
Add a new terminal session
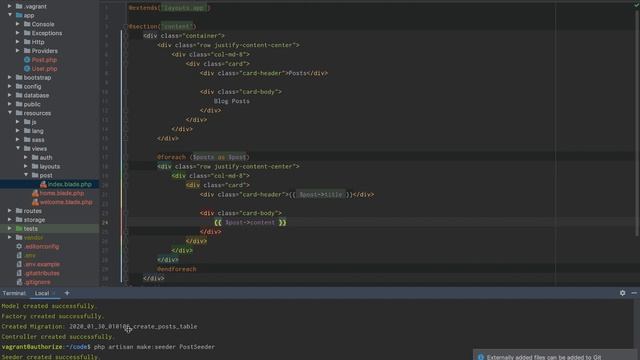click(x=67, y=293)
